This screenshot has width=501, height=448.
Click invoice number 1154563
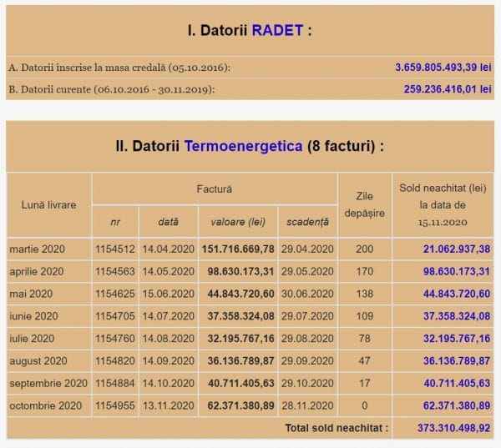tap(115, 271)
